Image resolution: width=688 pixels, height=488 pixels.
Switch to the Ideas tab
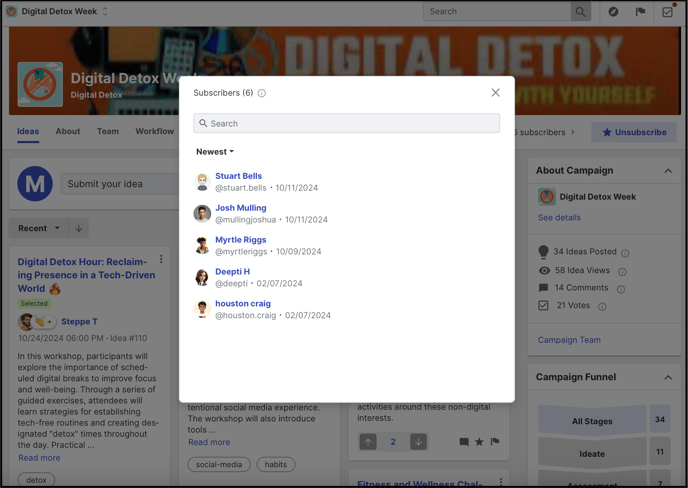pyautogui.click(x=28, y=131)
